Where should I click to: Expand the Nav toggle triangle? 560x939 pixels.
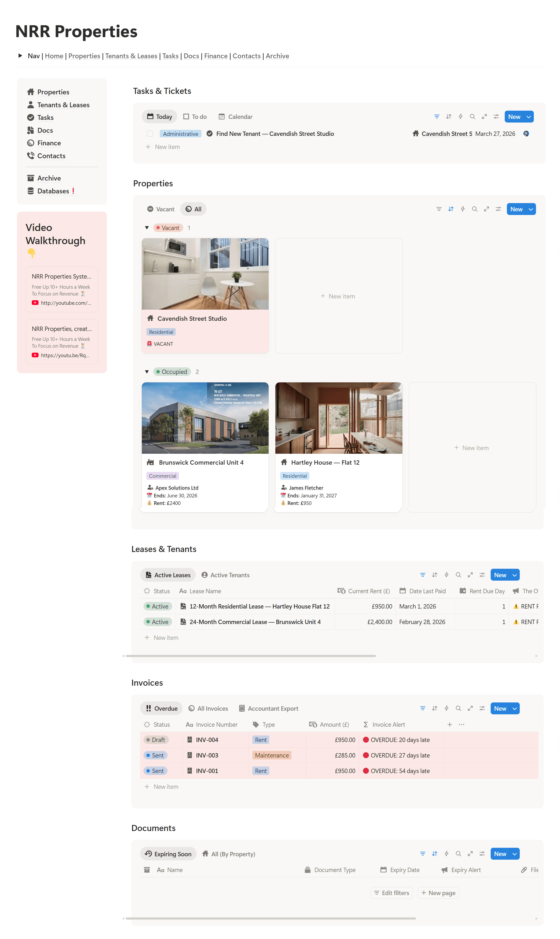(20, 56)
